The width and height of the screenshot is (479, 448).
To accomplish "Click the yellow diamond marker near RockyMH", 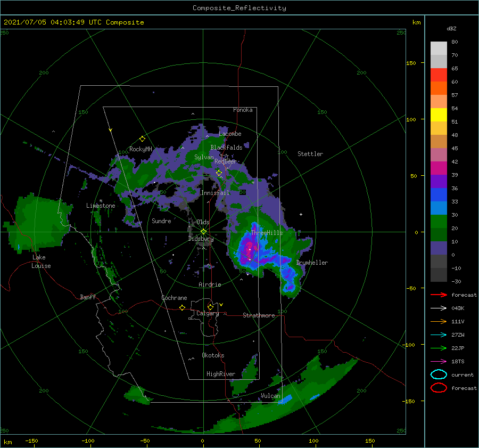I will pos(142,139).
